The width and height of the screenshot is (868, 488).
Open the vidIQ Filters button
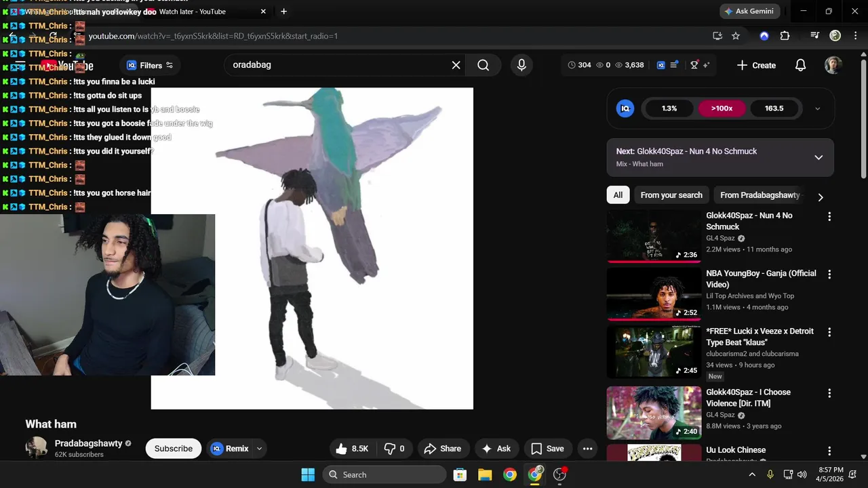[x=151, y=65]
